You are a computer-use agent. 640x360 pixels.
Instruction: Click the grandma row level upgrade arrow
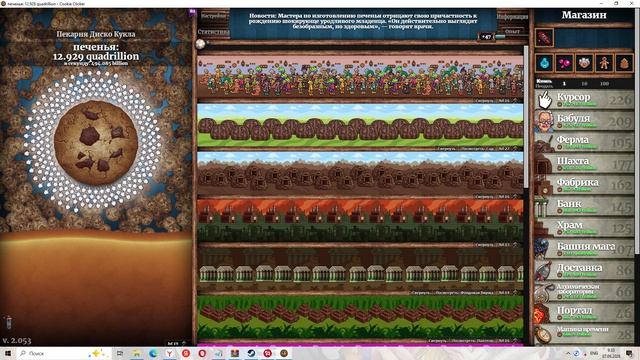coord(516,100)
